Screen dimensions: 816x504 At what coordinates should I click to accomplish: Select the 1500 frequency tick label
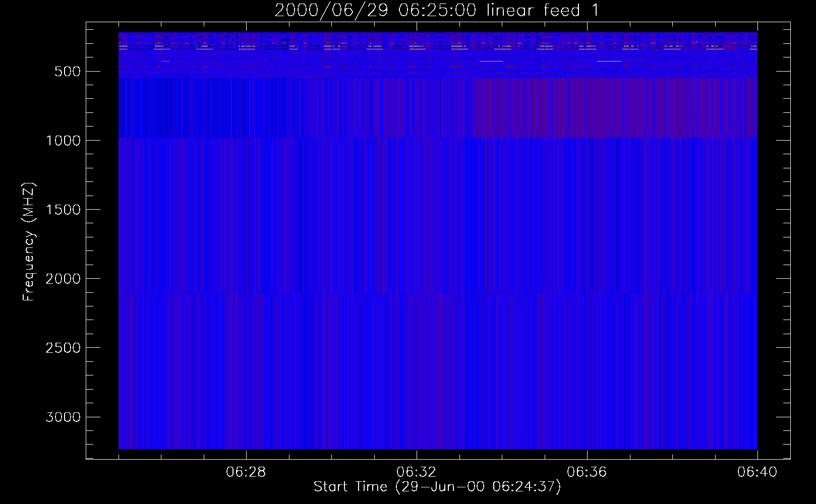[x=63, y=210]
